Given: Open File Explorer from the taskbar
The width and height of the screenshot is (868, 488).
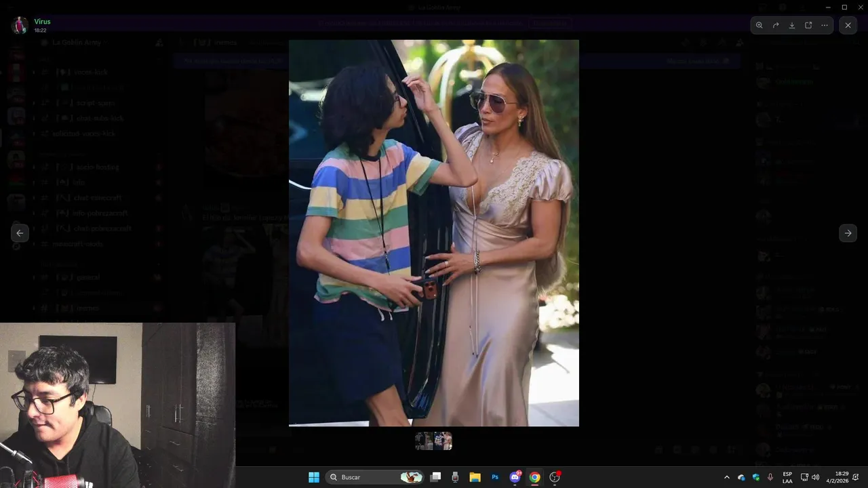Looking at the screenshot, I should 475,477.
